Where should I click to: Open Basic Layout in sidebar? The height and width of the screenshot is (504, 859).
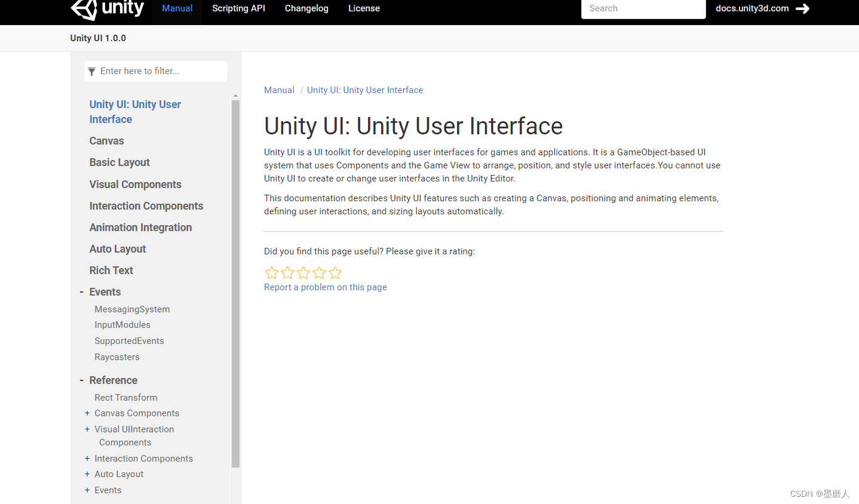click(119, 162)
